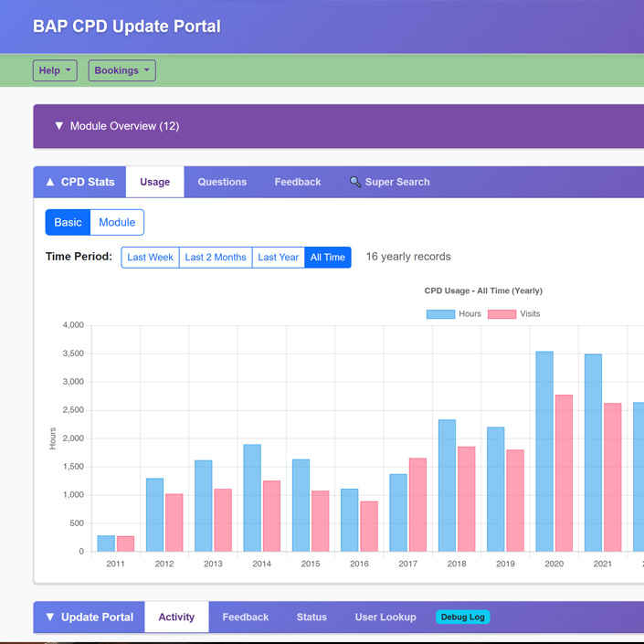Choose Last Year time period
The width and height of the screenshot is (644, 644).
click(278, 258)
